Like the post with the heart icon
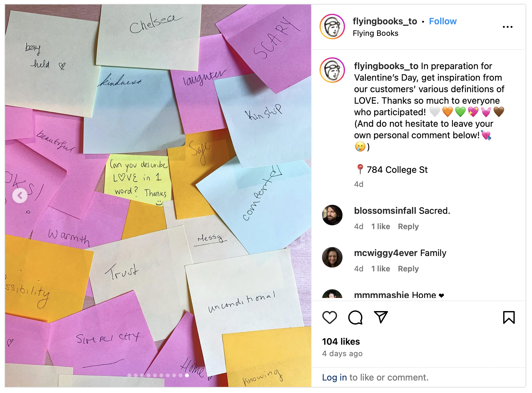 click(x=329, y=317)
